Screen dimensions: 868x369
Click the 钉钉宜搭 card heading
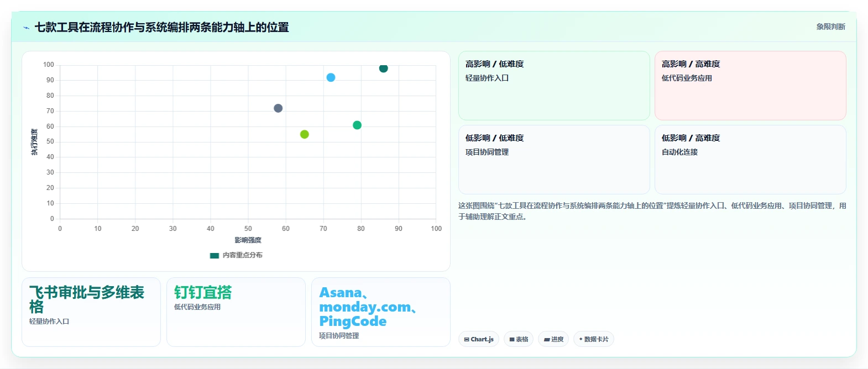[x=203, y=292]
